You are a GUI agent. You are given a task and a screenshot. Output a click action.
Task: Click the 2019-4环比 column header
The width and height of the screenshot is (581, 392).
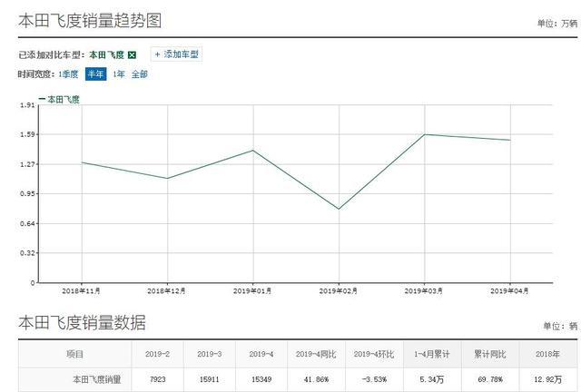374,354
